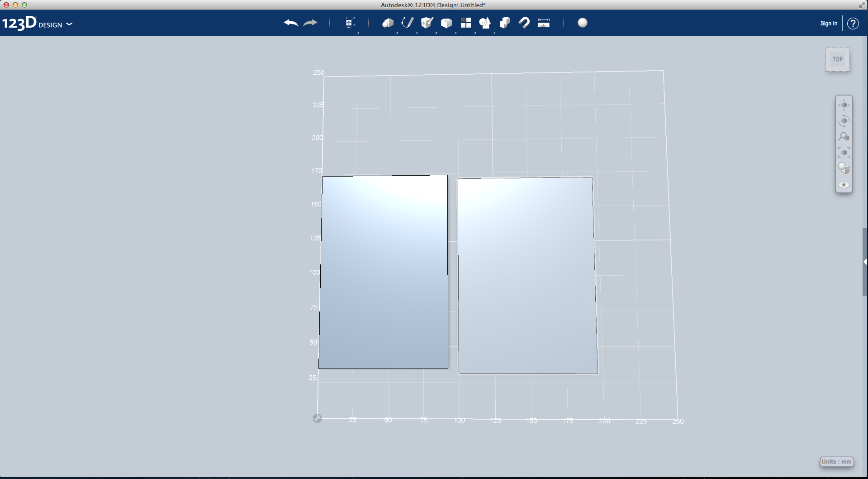Open the Combine tool

click(x=505, y=23)
